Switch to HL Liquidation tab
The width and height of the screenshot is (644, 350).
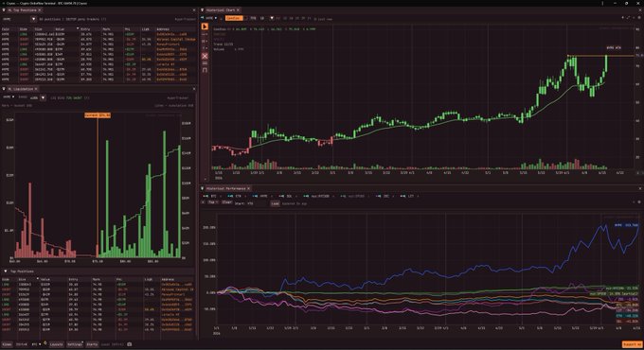point(21,89)
